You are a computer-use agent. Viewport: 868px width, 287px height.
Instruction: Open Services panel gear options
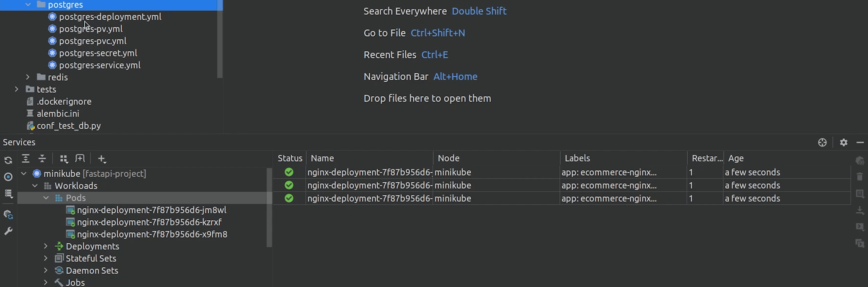(844, 142)
